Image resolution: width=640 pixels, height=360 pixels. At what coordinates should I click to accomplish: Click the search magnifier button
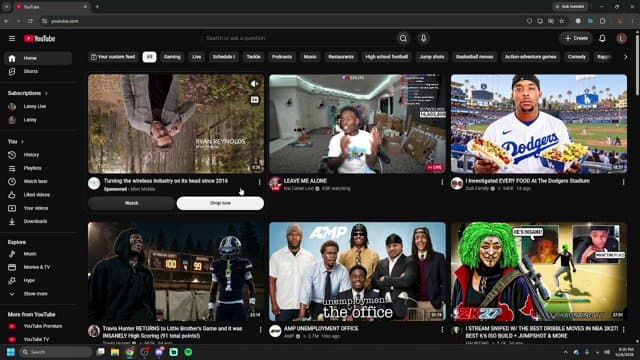[403, 38]
